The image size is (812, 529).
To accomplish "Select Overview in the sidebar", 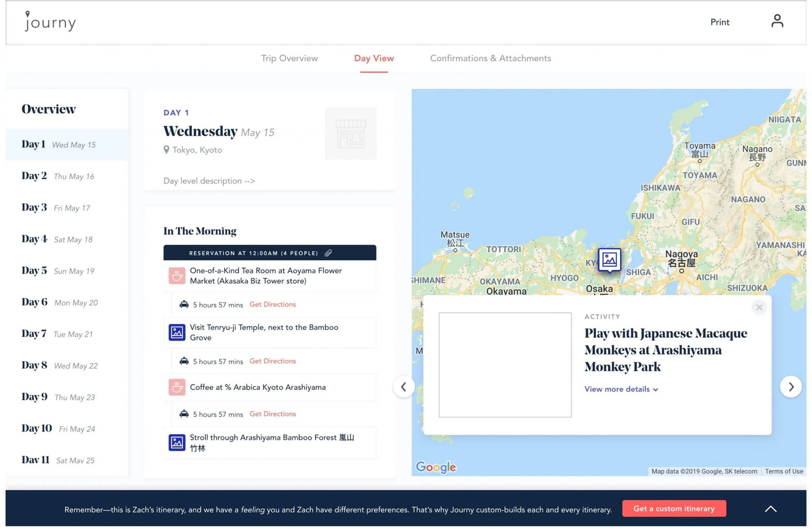I will (x=49, y=109).
